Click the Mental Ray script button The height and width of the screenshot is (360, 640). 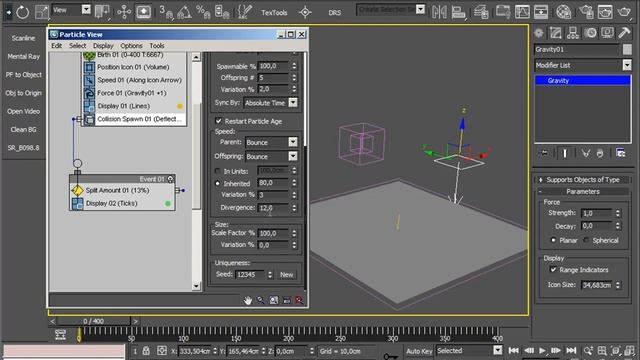coord(23,56)
